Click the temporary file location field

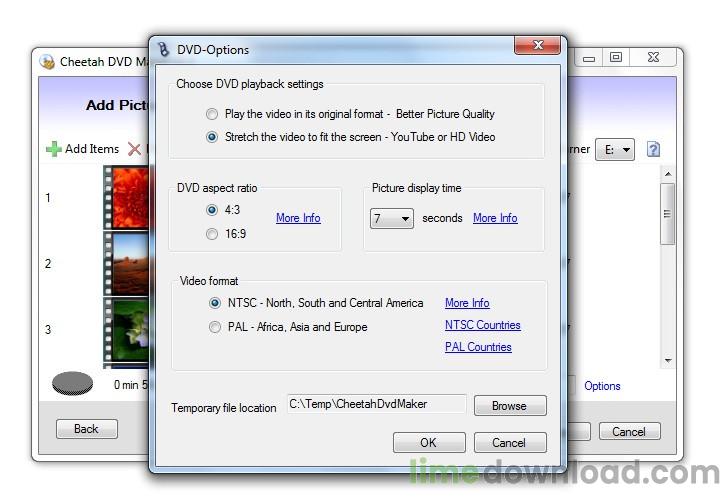[376, 404]
